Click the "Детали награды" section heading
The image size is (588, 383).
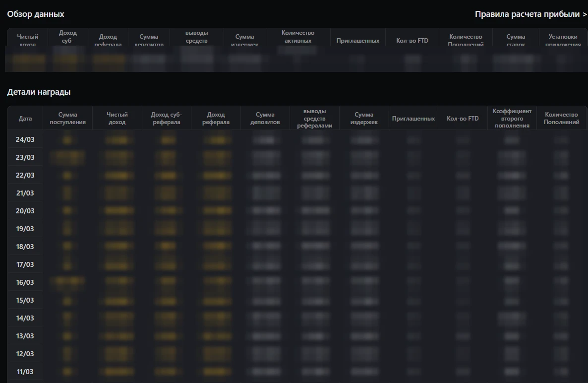tap(38, 92)
